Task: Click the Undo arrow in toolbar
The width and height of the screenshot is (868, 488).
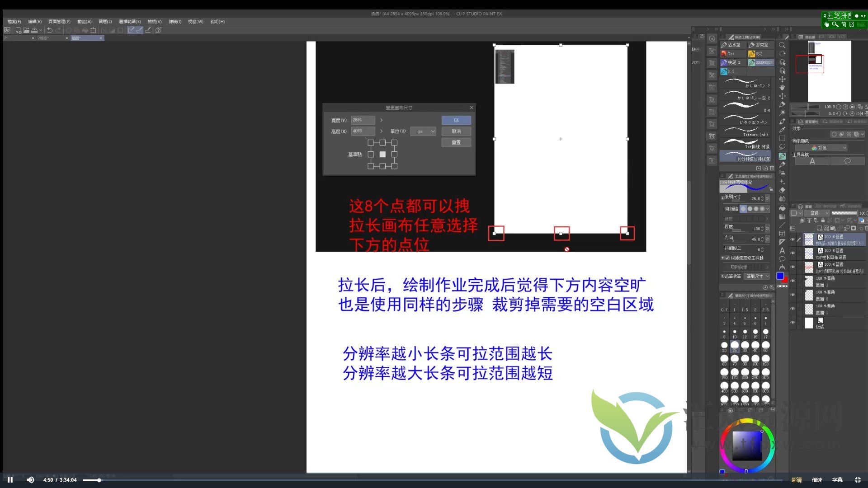Action: 50,30
